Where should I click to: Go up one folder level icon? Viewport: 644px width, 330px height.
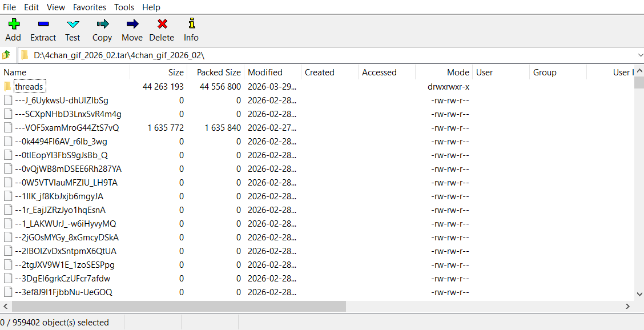(x=6, y=55)
